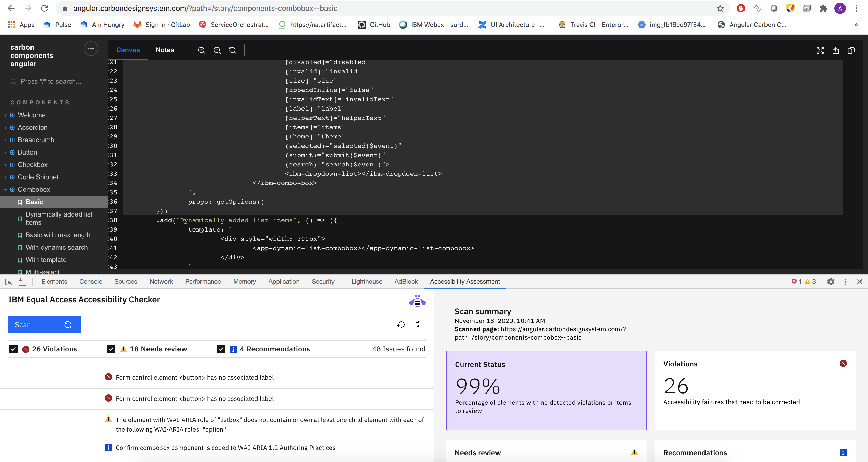
Task: Reset the canvas zoom level
Action: (233, 50)
